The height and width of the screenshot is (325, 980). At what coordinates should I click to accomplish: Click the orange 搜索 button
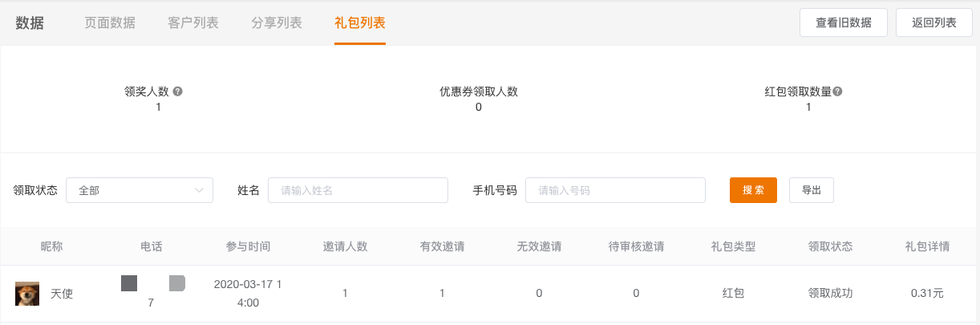(753, 190)
